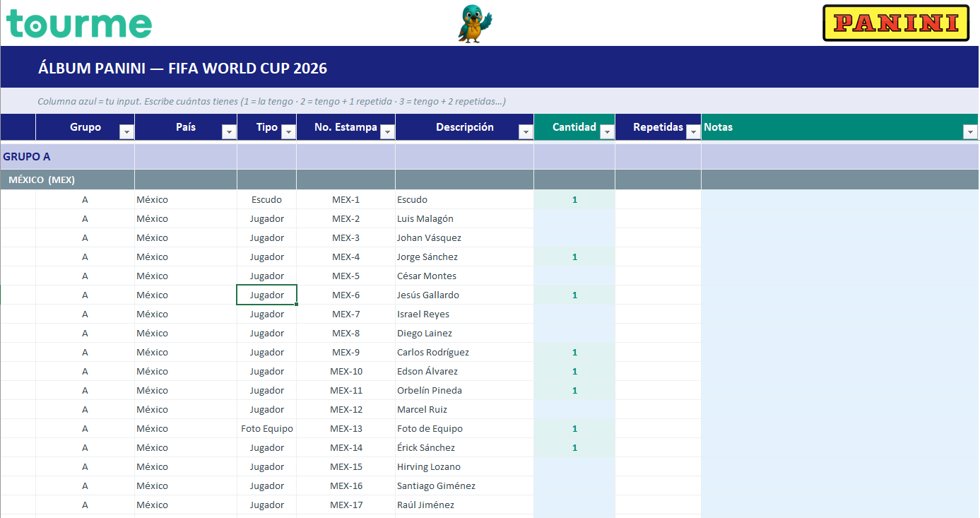This screenshot has height=518, width=980.
Task: Select cell MEX-17
Action: (x=346, y=505)
